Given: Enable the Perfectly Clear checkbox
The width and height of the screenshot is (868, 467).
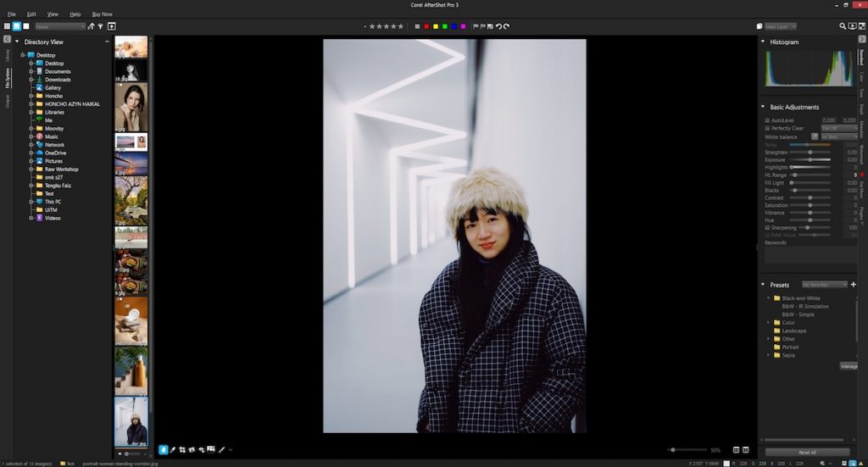Looking at the screenshot, I should coord(767,128).
